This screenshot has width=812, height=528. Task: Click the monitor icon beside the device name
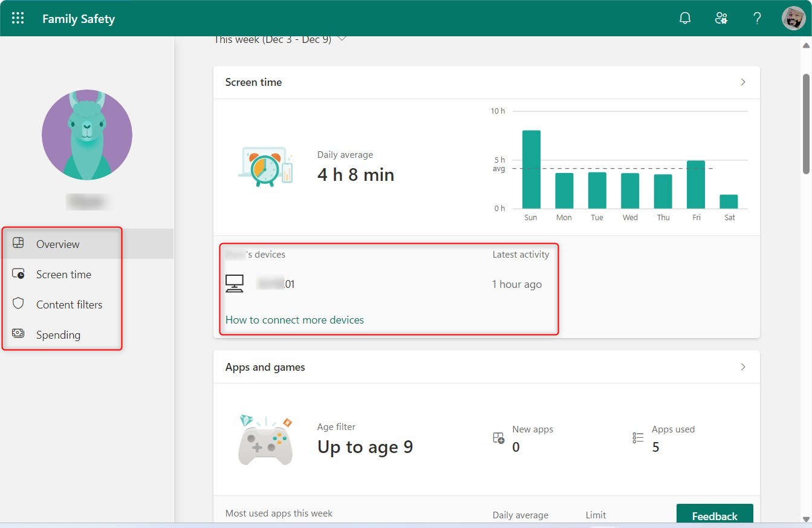235,284
